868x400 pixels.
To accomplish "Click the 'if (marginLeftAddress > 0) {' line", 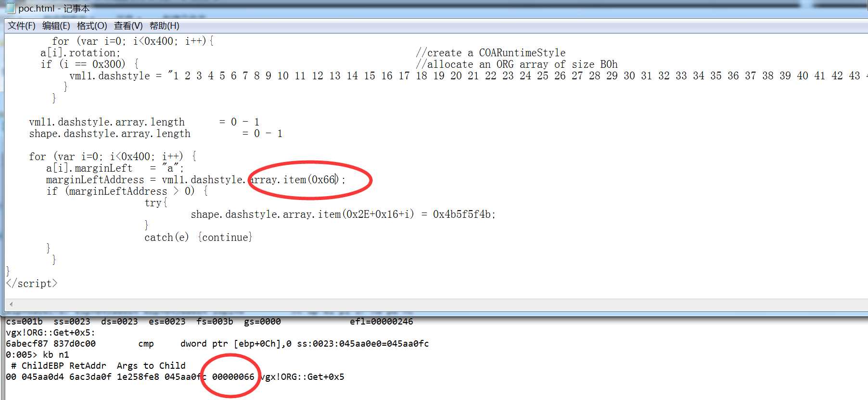I will [127, 191].
